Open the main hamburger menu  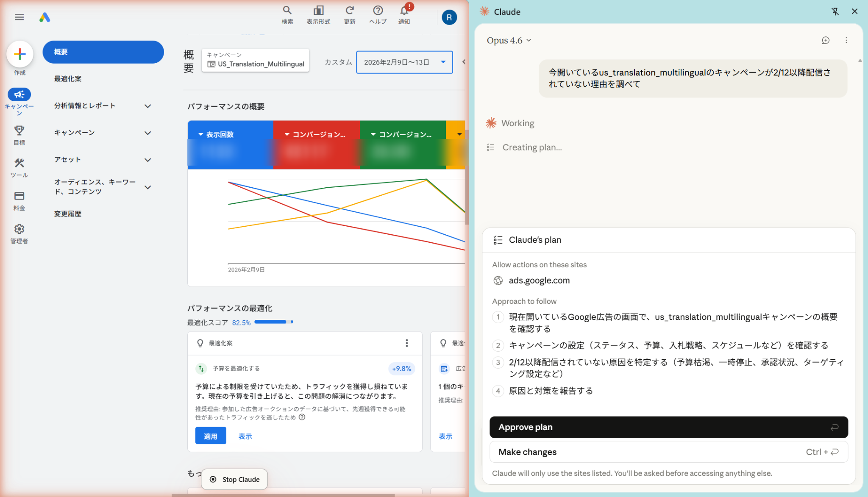(19, 17)
